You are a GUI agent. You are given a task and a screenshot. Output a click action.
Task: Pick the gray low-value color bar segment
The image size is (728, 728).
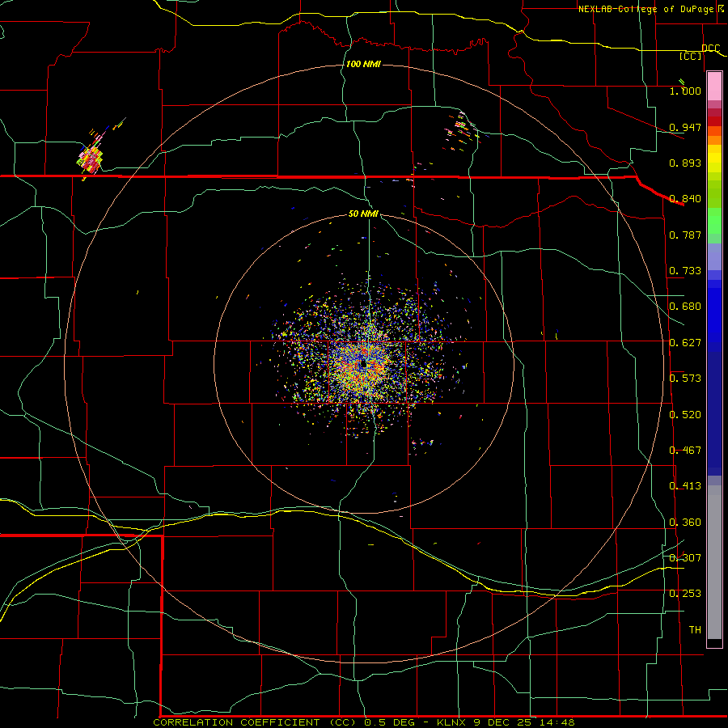[x=714, y=562]
